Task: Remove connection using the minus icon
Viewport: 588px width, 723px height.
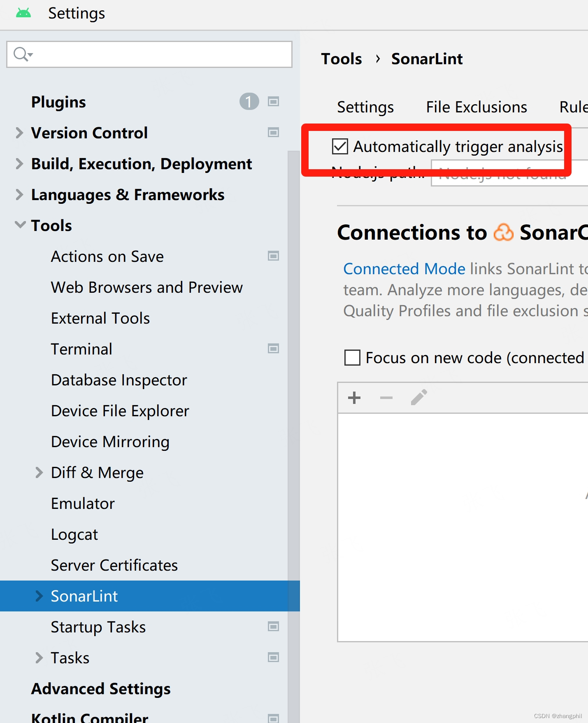Action: click(x=386, y=398)
